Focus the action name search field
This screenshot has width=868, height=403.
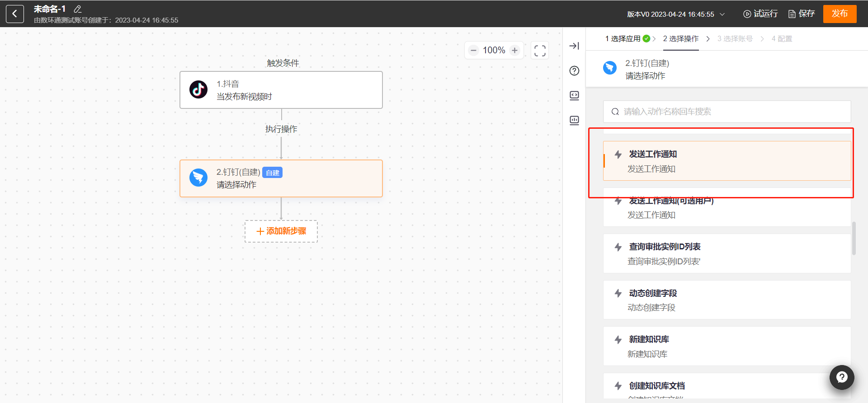(x=727, y=112)
